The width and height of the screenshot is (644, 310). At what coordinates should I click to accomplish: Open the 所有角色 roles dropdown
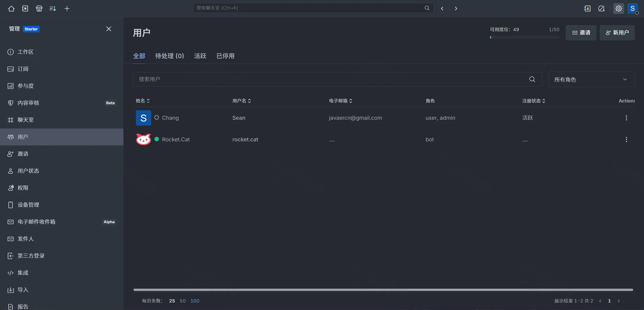click(591, 79)
